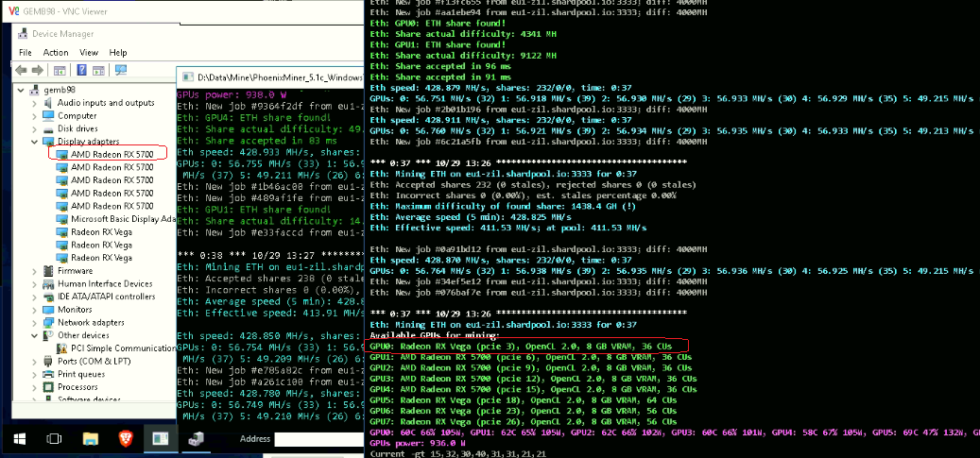This screenshot has height=458, width=980.
Task: Click the PhoenixMiner console window title bar
Action: 270,77
